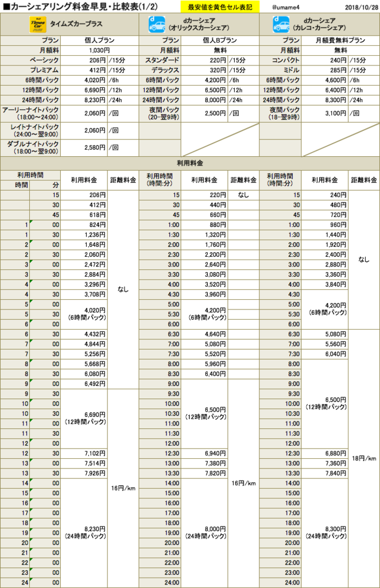
Task: Click the レイトナイトパック (24:00～翌9:00) label
Action: coord(30,130)
